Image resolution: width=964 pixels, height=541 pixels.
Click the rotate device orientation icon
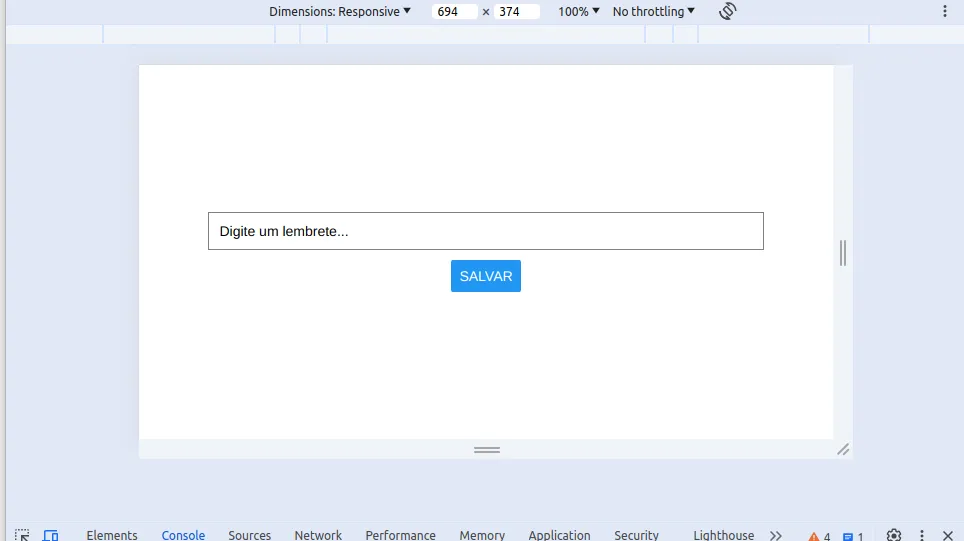(727, 11)
